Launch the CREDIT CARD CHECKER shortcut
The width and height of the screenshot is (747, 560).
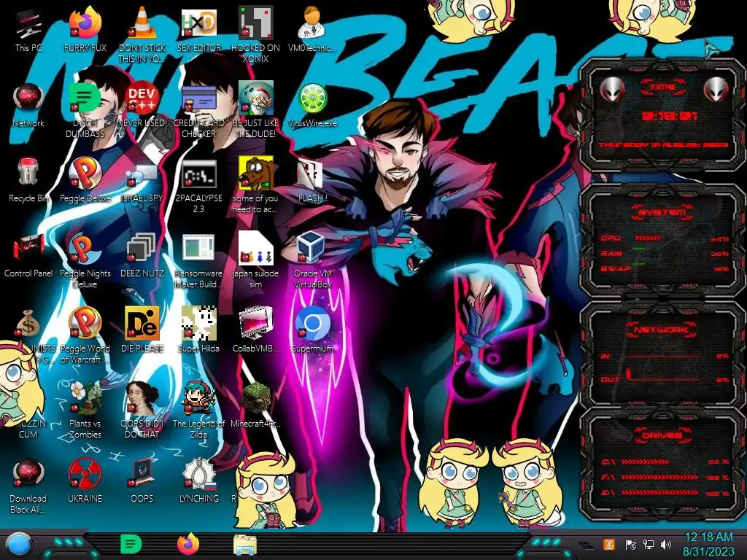199,111
